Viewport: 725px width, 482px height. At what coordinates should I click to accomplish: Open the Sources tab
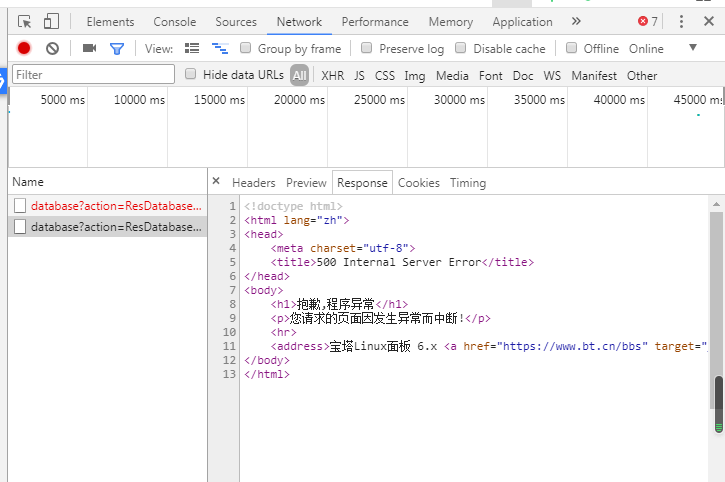click(236, 22)
